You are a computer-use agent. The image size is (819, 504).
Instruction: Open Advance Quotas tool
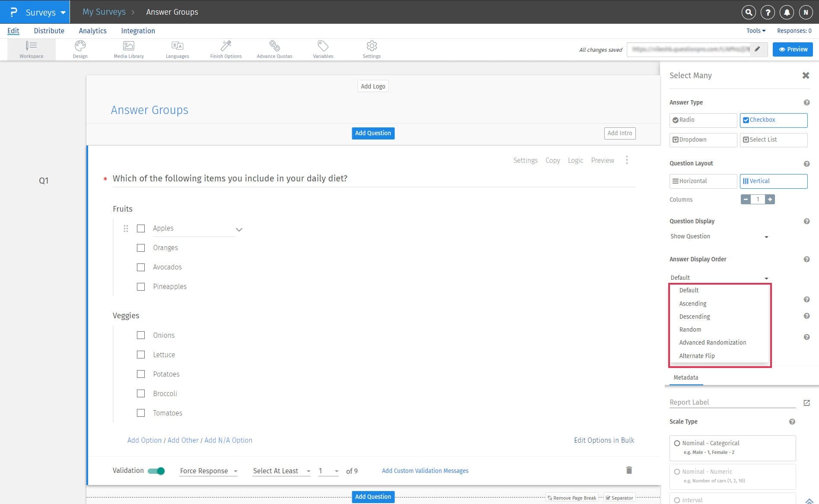(274, 49)
